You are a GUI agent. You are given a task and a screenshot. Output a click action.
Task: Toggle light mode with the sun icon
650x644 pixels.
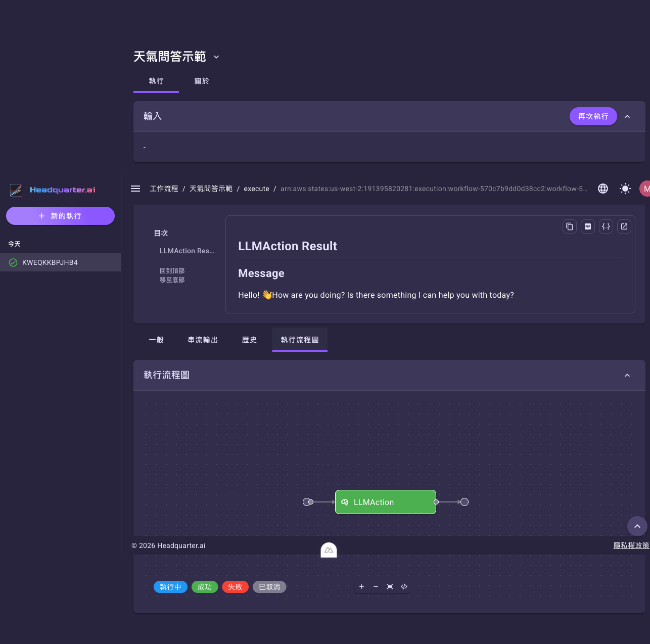click(625, 189)
